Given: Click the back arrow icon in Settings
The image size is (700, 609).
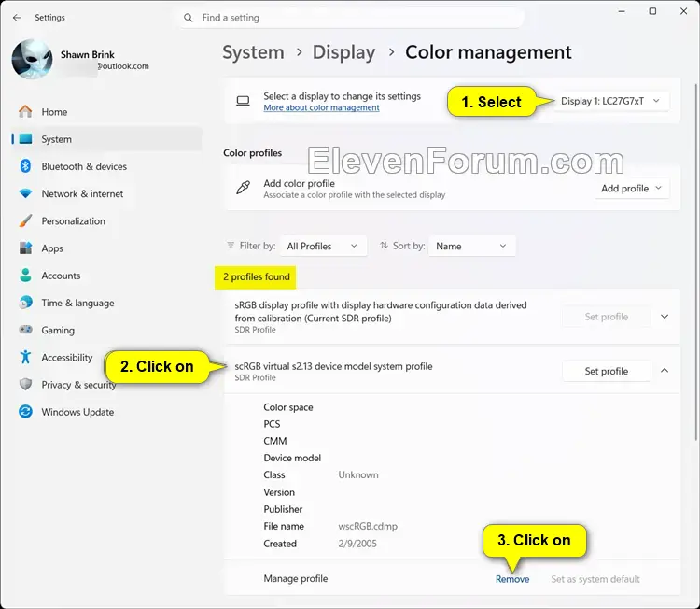Looking at the screenshot, I should coord(17,18).
